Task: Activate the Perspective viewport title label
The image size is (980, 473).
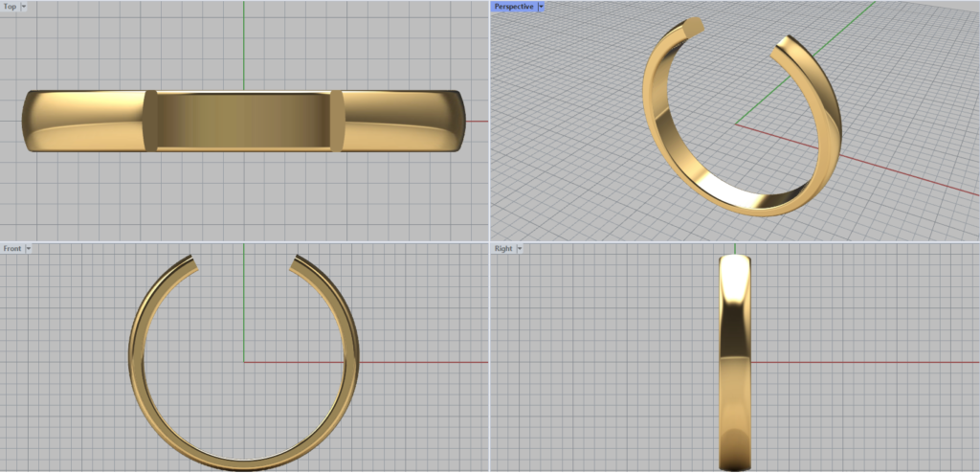Action: tap(514, 6)
